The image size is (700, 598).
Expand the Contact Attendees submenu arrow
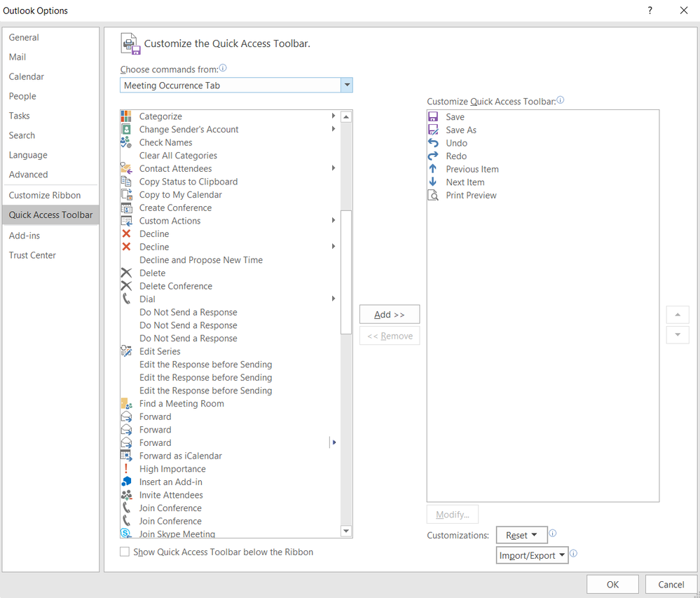point(334,168)
